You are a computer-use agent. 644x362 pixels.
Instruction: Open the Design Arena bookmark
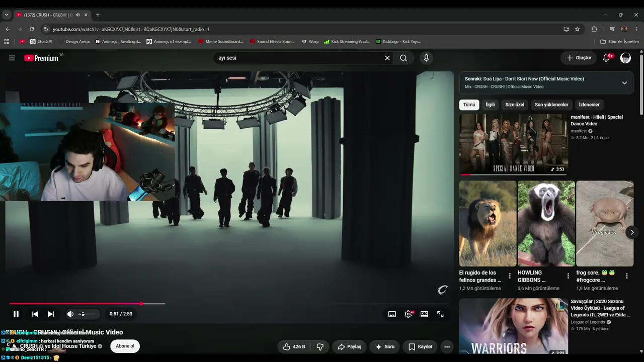tap(73, 41)
